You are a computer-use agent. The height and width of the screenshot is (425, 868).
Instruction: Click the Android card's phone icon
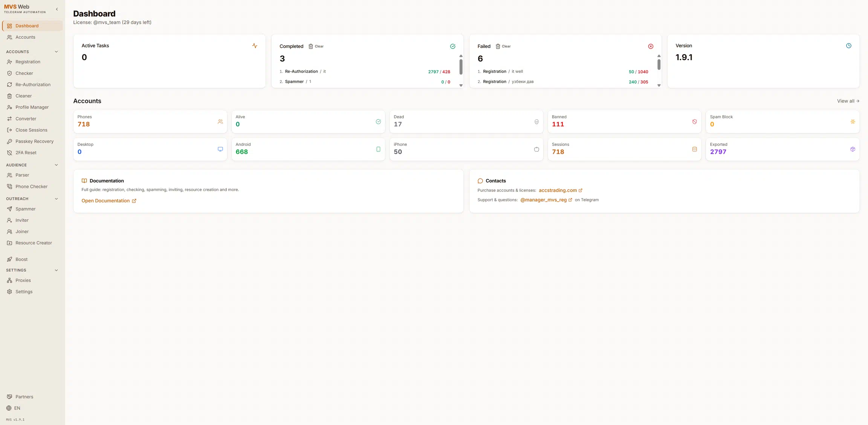coord(378,149)
